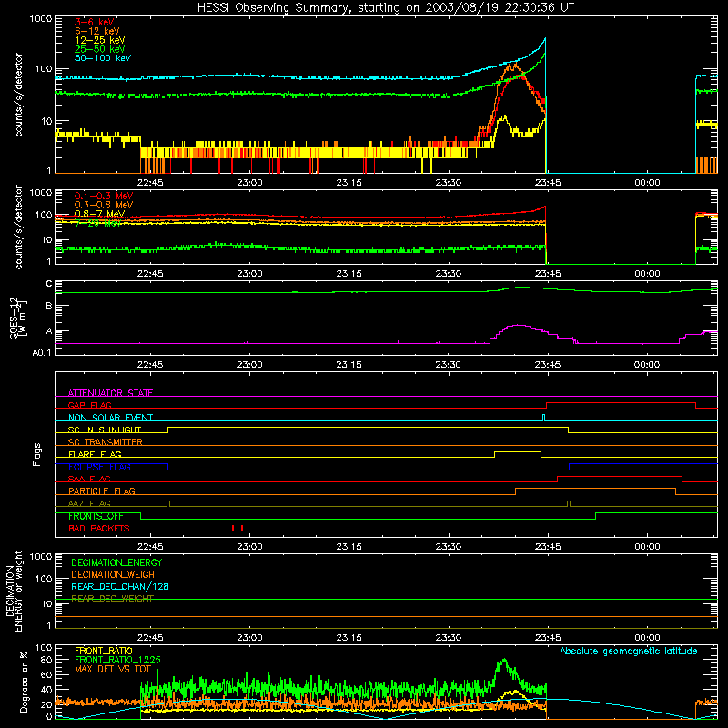Click the cyan 50-100 keV legend label

(103, 58)
